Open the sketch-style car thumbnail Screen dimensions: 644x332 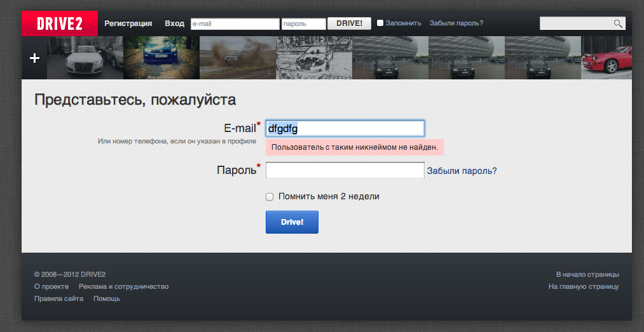coord(314,58)
